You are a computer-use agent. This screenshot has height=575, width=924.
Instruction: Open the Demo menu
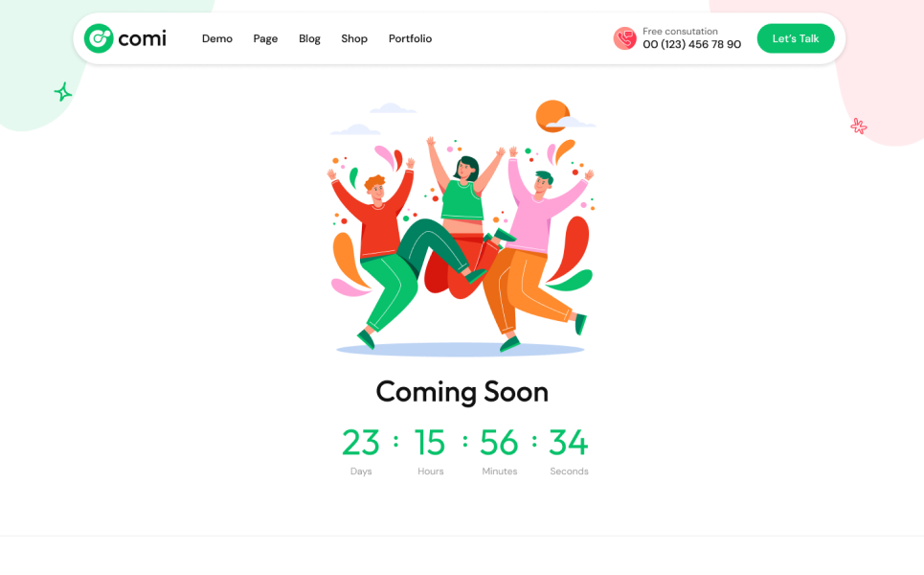pos(216,39)
